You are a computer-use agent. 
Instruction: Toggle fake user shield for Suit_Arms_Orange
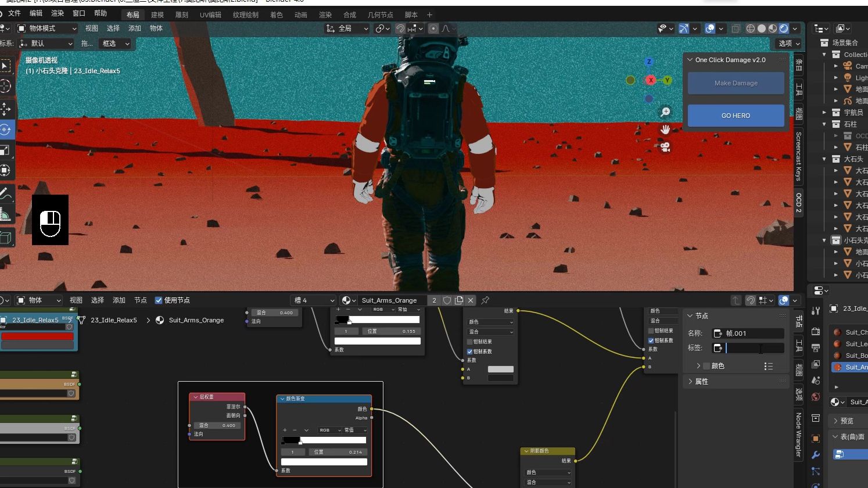[x=447, y=300]
